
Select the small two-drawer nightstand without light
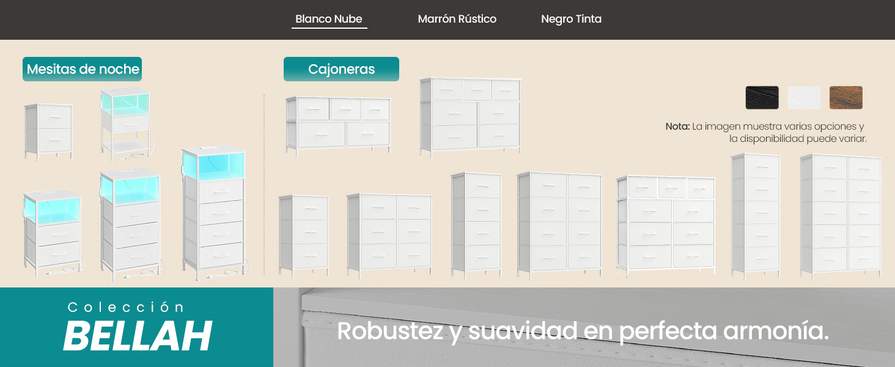point(49,131)
